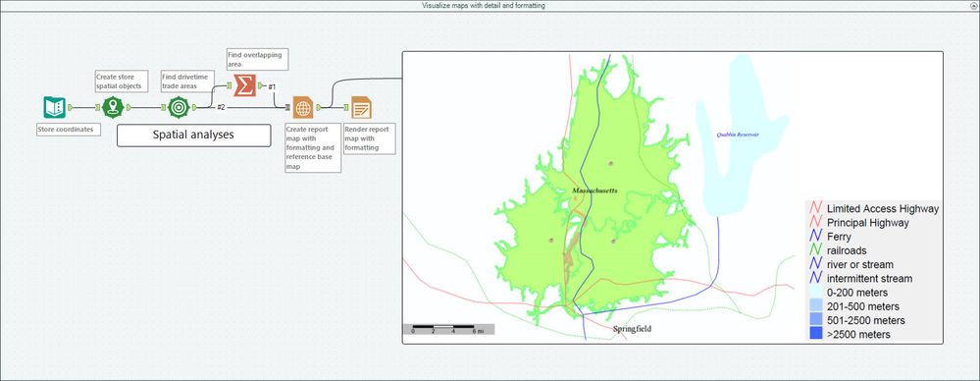The width and height of the screenshot is (980, 381).
Task: Click the 'river or stream' legend entry
Action: pyautogui.click(x=851, y=264)
